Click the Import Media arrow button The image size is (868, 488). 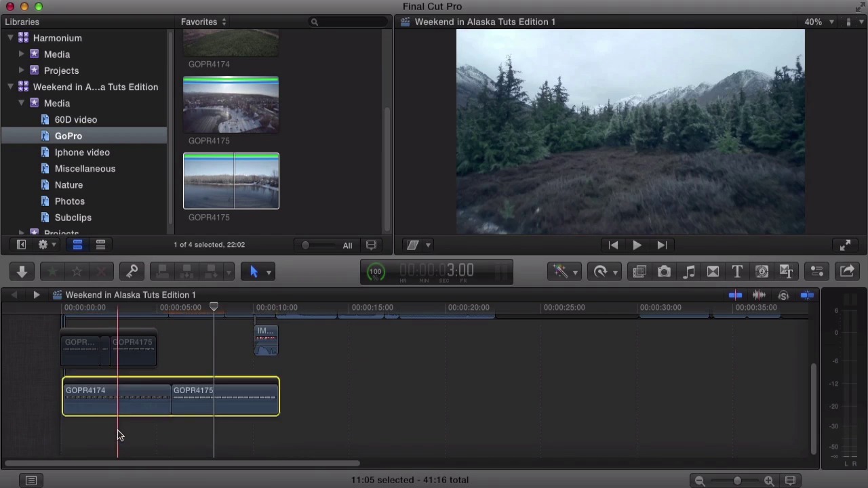pyautogui.click(x=22, y=272)
